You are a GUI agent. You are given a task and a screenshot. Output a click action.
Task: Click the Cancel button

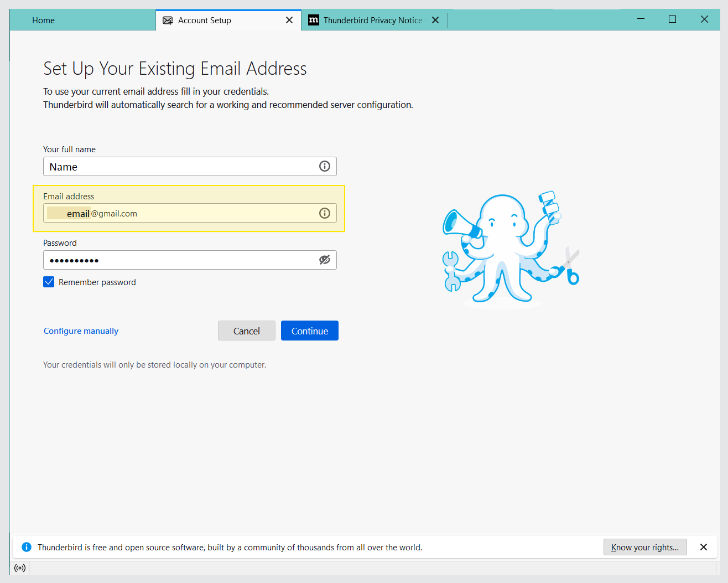click(x=247, y=331)
